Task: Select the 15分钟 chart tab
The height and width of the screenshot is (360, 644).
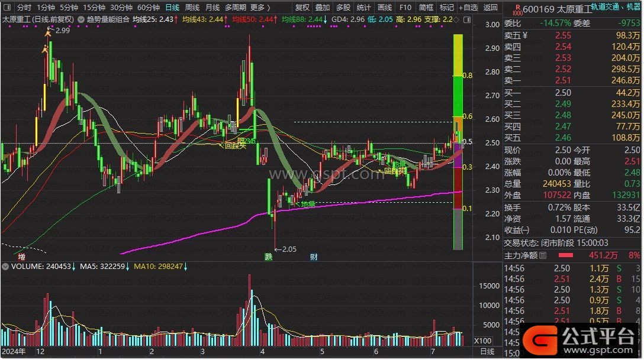Action: coord(94,8)
